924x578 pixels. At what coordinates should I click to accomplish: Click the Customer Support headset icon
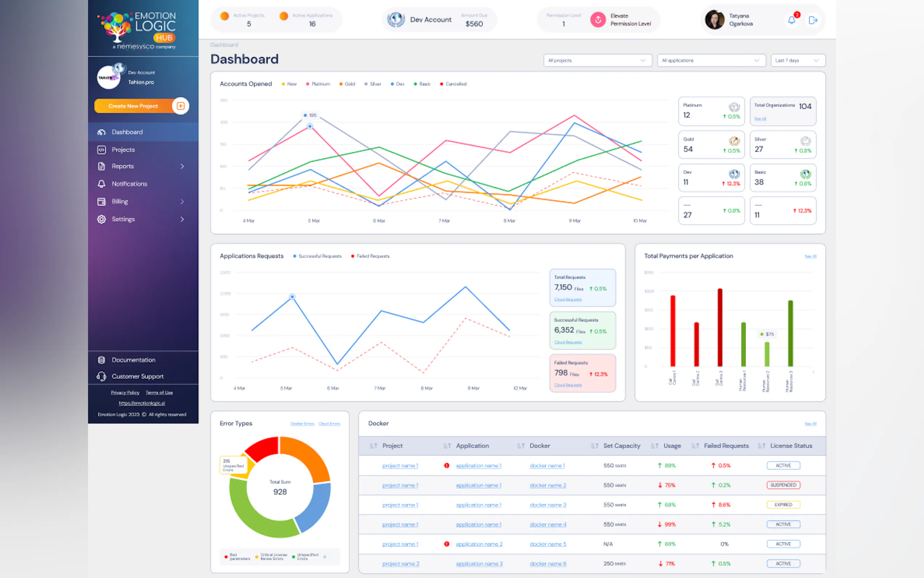101,377
